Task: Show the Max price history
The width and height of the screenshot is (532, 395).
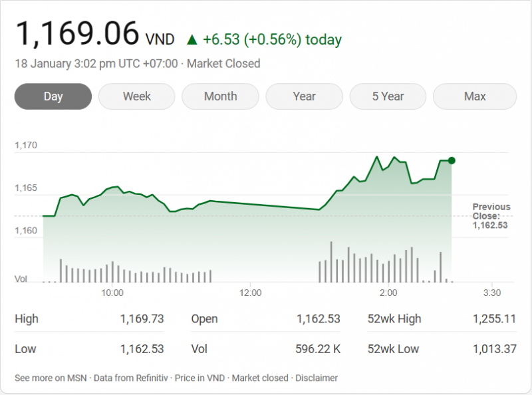Action: coord(475,96)
